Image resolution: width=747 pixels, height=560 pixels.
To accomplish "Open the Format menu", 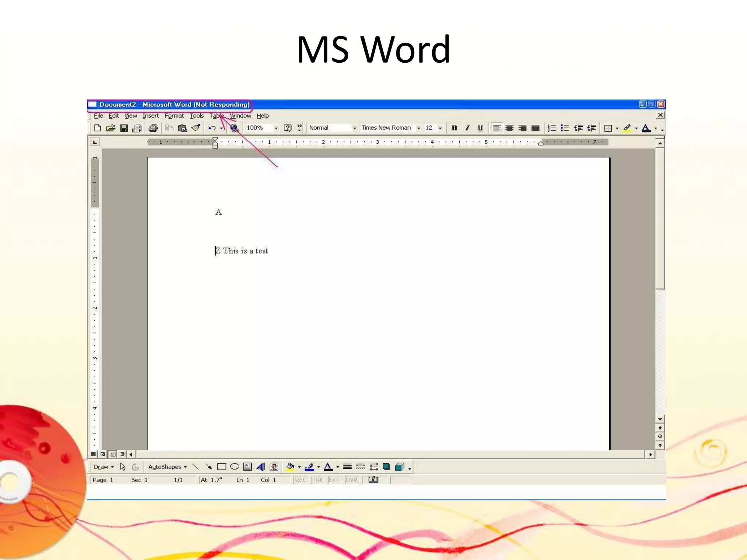I will point(174,116).
